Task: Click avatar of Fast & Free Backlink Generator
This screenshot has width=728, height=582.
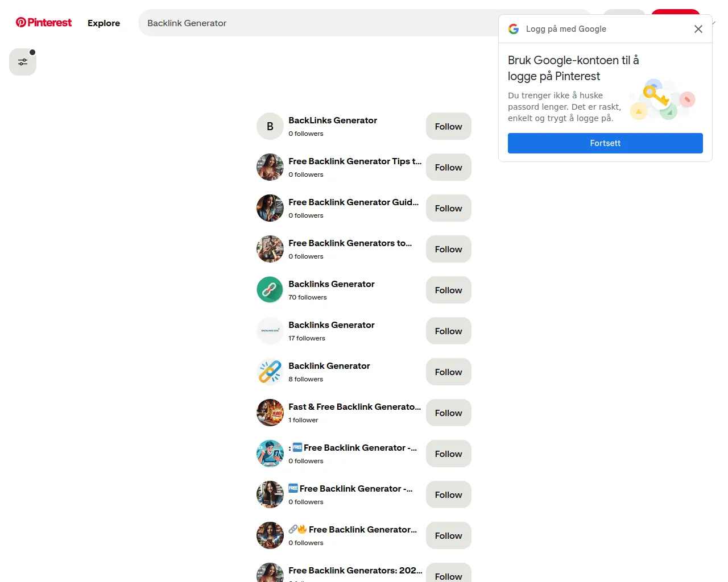Action: (270, 413)
